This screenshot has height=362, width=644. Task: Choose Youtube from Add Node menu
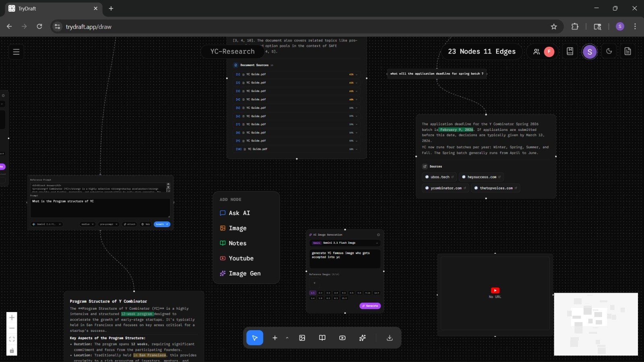[246, 259]
